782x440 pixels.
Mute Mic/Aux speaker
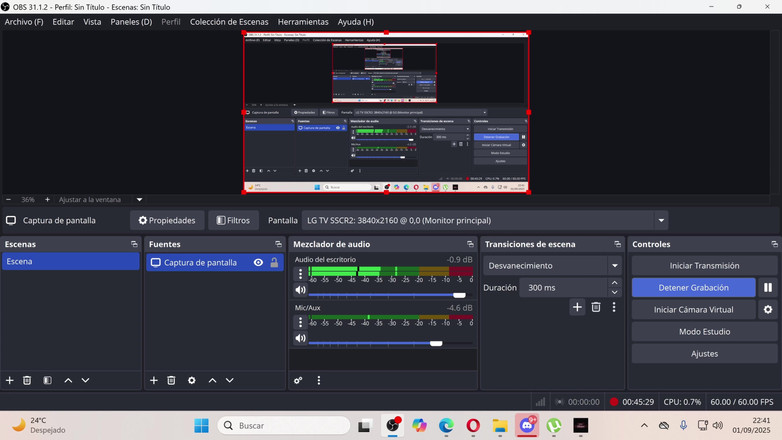click(300, 338)
